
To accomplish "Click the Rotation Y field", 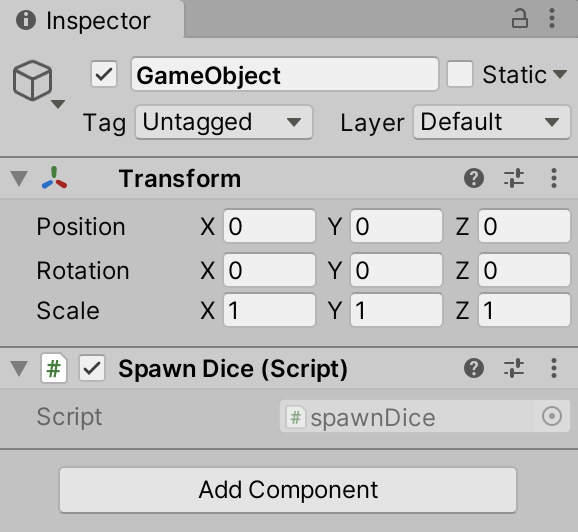I will point(396,270).
